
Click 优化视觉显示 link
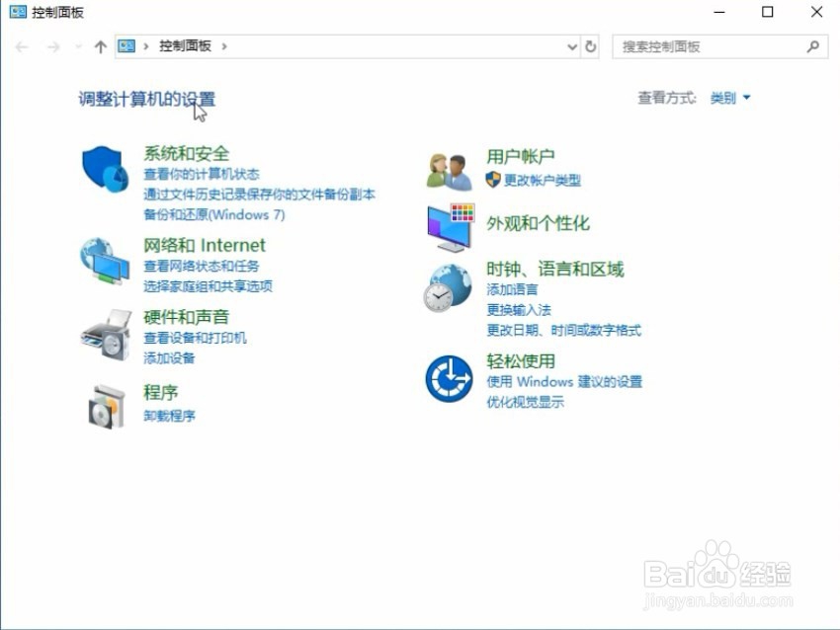525,402
